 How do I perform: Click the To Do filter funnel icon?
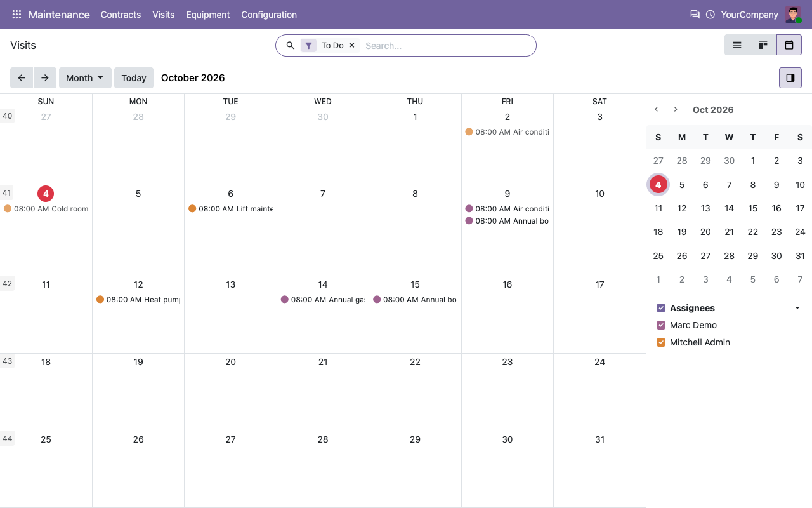[308, 46]
